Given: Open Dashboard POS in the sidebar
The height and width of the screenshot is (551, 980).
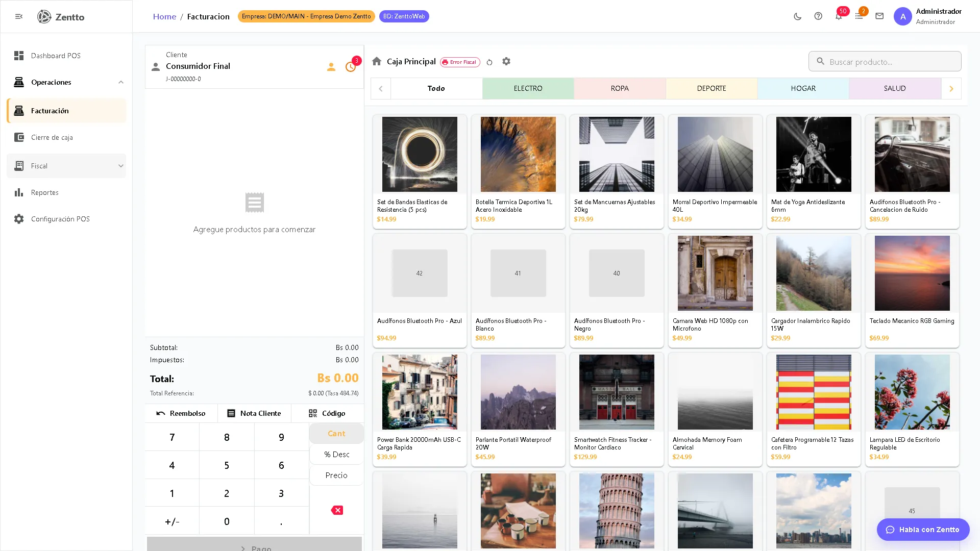Looking at the screenshot, I should (66, 56).
